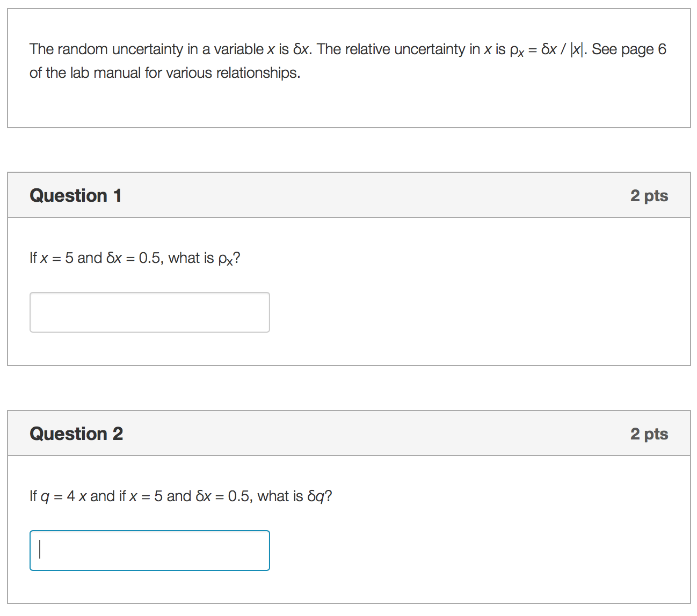Select the Question 1 header bar

point(348,195)
